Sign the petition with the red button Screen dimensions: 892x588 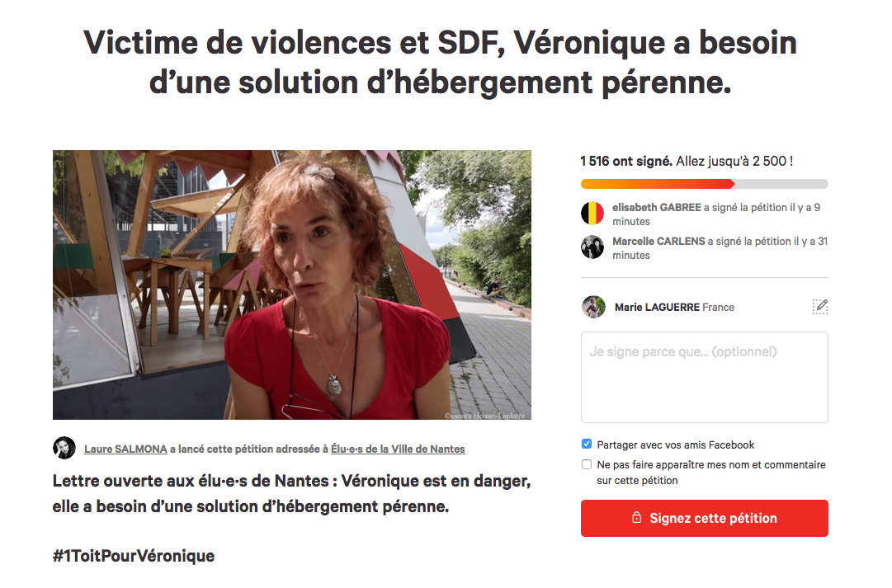point(704,518)
